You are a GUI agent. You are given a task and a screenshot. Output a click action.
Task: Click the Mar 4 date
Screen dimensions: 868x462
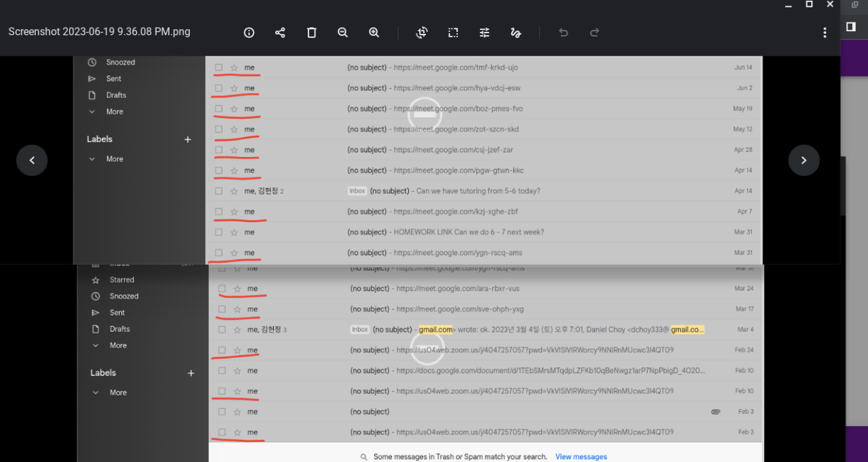[x=745, y=330]
